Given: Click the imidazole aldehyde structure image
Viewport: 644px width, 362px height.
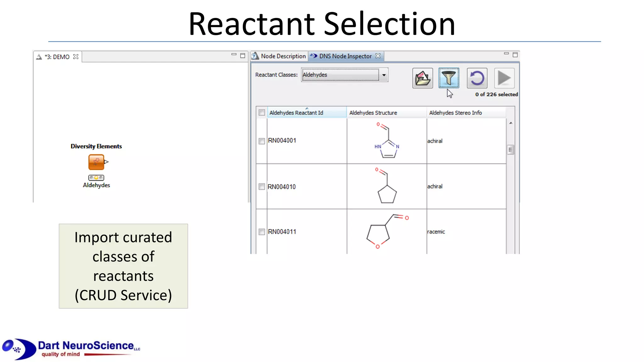Looking at the screenshot, I should [x=387, y=140].
